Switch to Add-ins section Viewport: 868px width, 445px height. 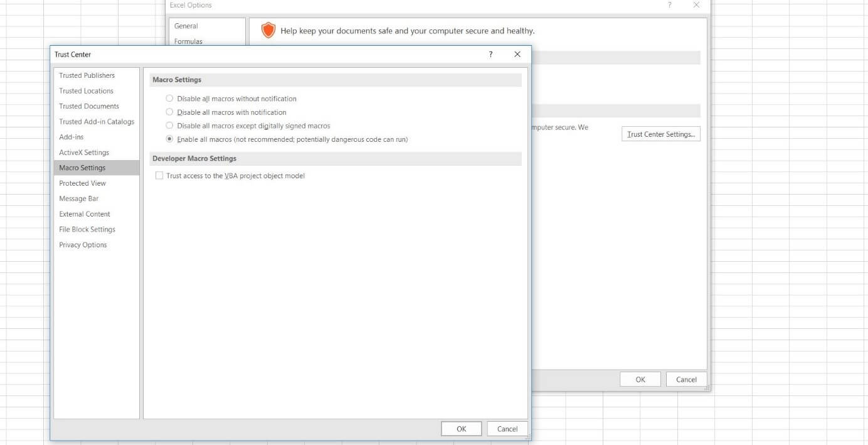pos(97,137)
